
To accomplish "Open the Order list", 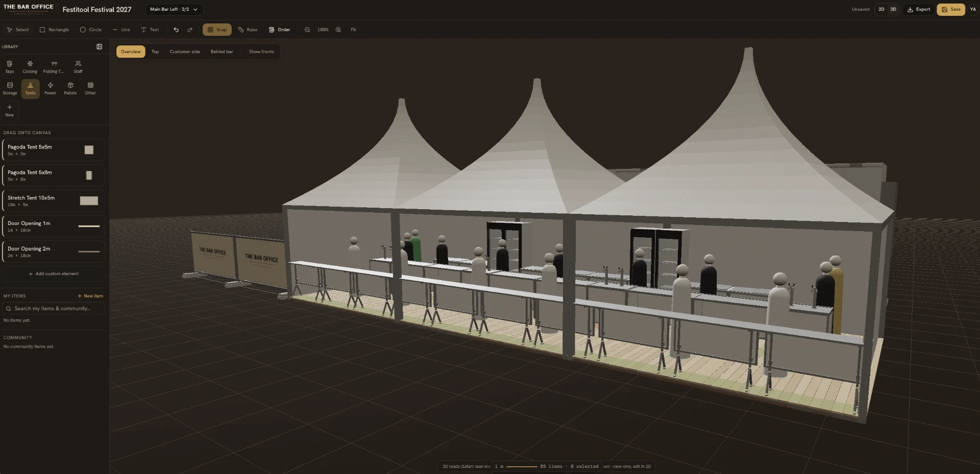I will [x=280, y=30].
